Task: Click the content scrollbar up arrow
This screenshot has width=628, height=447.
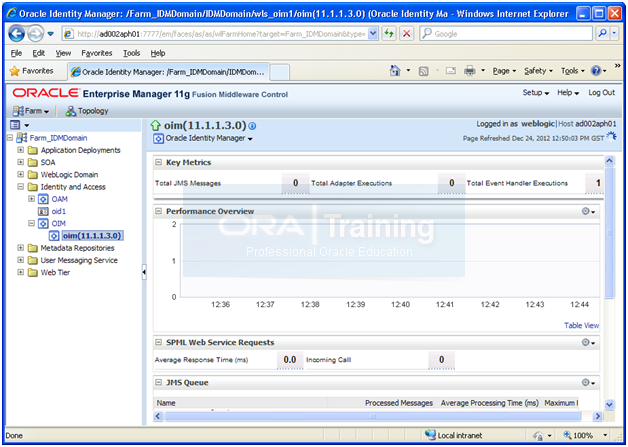Action: pyautogui.click(x=609, y=161)
